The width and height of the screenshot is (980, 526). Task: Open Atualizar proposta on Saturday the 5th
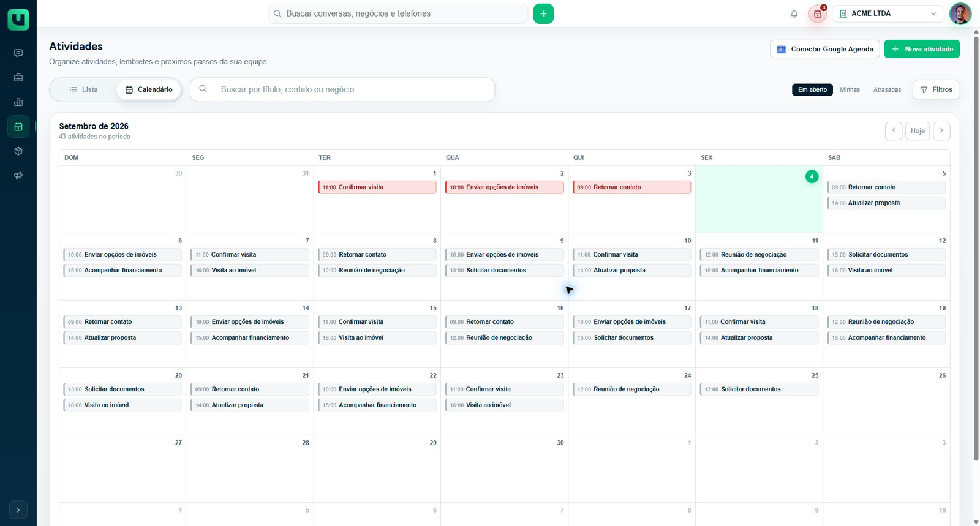886,203
